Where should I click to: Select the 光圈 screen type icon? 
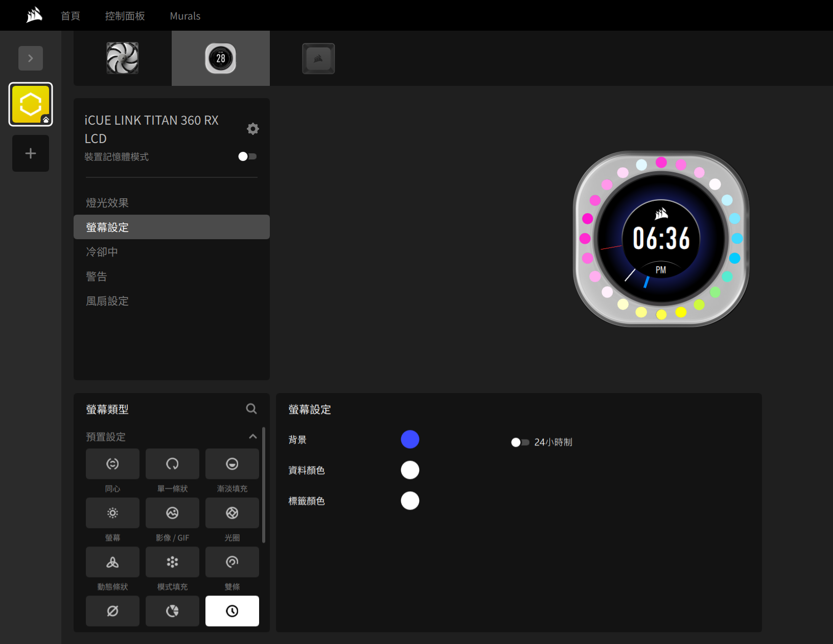[x=232, y=513]
